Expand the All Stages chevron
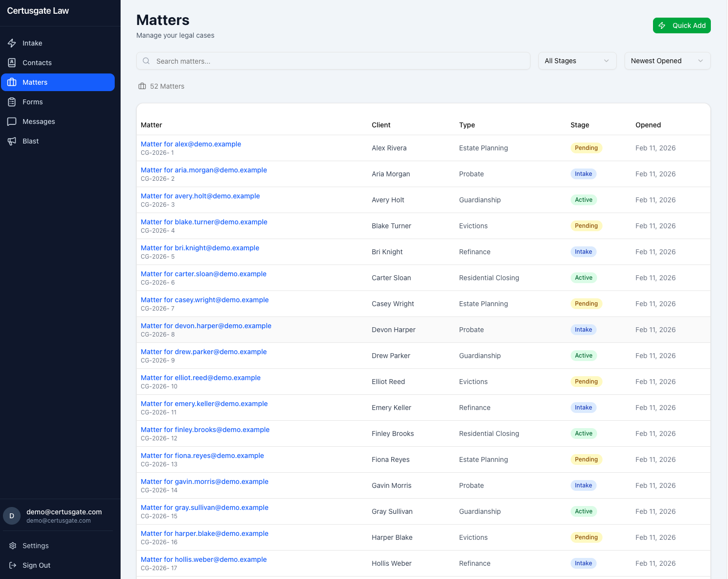The width and height of the screenshot is (728, 579). click(607, 61)
